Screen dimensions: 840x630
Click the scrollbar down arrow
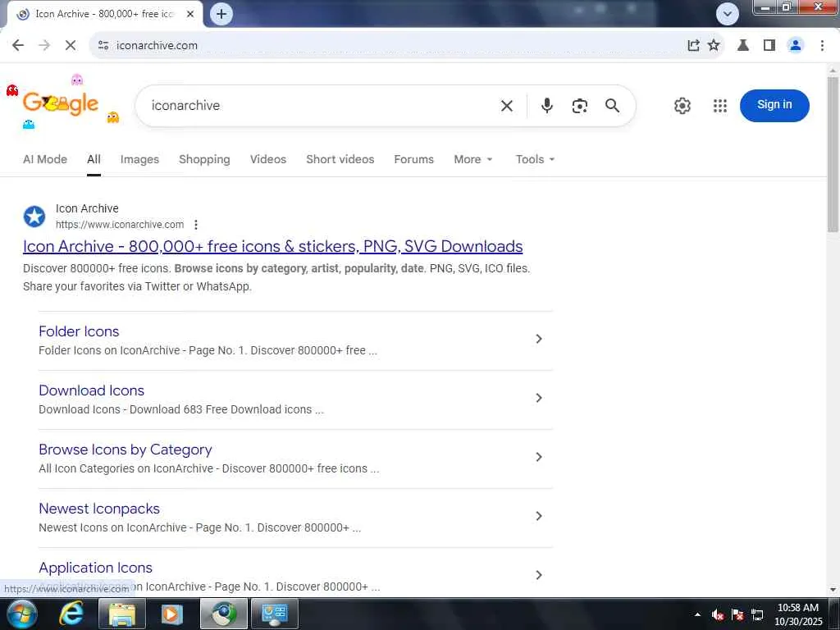(833, 590)
